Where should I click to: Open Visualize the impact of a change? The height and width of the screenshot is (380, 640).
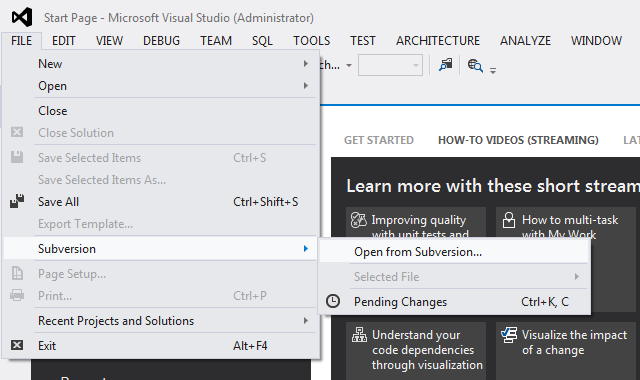tap(566, 350)
